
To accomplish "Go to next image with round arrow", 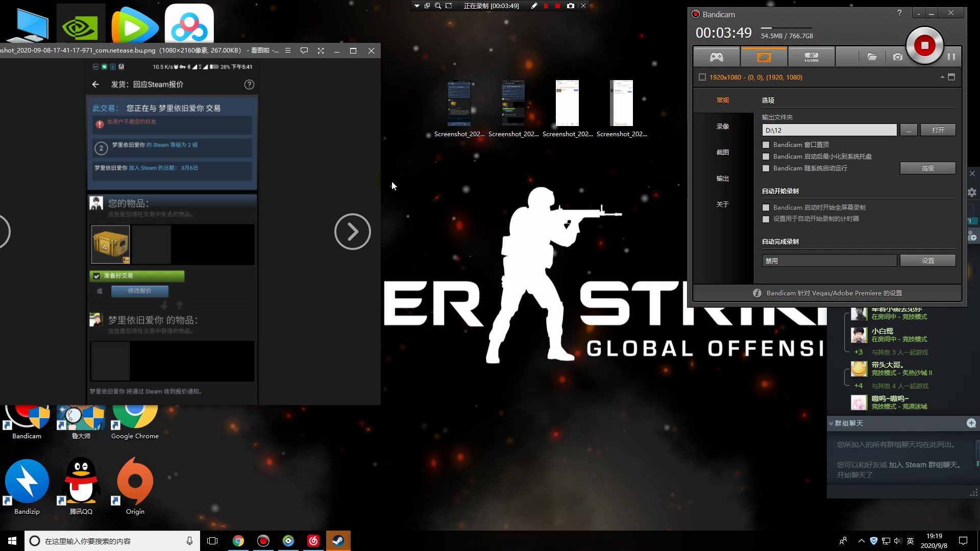I will [352, 232].
